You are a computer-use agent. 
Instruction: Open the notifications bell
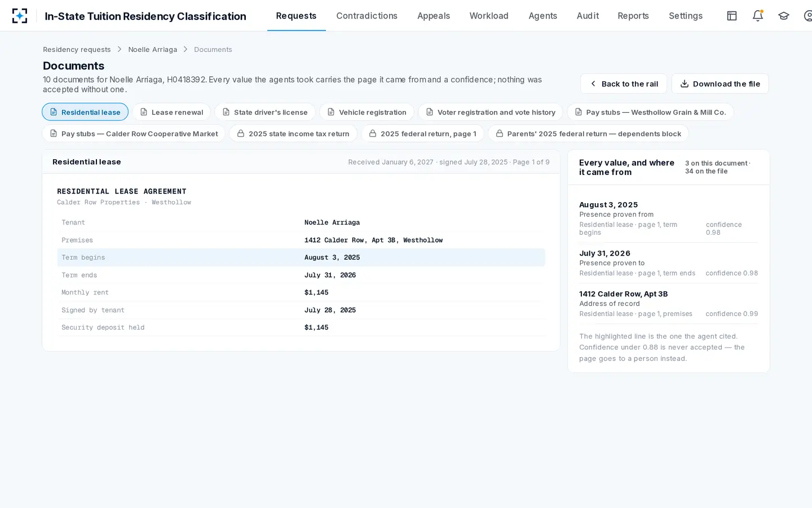pos(758,16)
